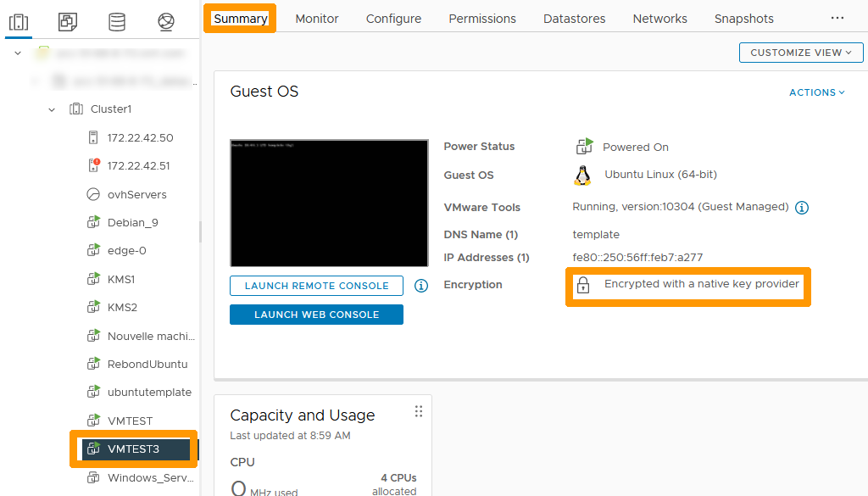Click the encryption padlock icon

tap(583, 285)
